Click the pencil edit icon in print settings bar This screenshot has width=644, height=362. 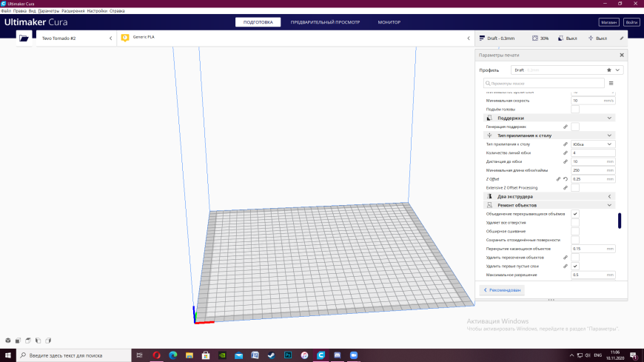621,38
